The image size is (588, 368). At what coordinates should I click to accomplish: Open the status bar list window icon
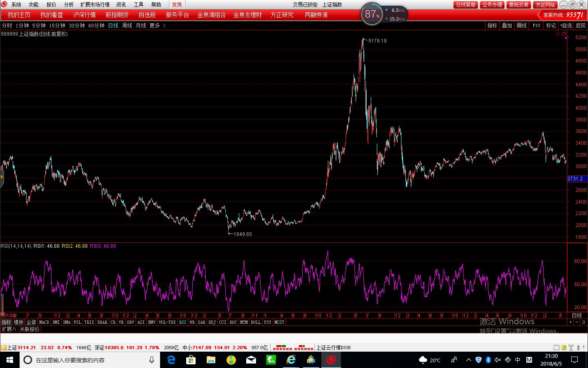point(557,348)
